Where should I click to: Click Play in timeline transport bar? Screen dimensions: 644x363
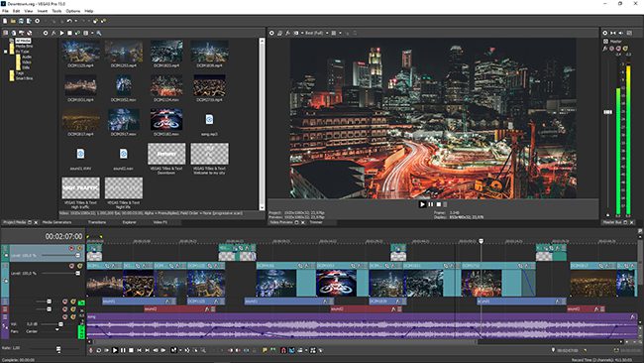click(x=115, y=350)
